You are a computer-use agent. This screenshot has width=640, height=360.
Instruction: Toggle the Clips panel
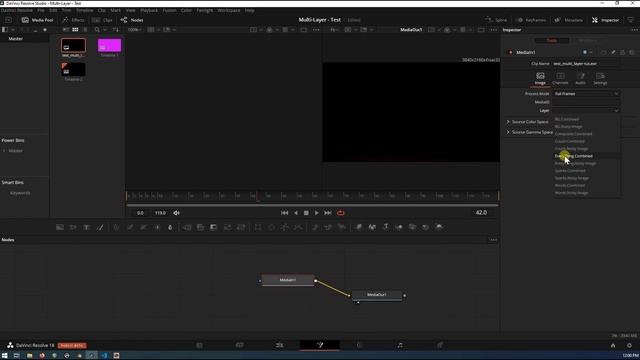coord(102,20)
